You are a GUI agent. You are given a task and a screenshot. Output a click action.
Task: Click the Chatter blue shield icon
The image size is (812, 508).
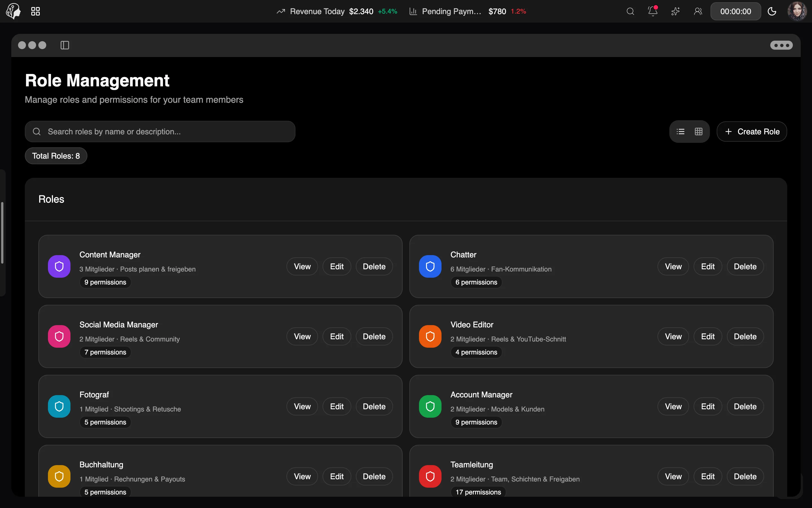pos(430,266)
